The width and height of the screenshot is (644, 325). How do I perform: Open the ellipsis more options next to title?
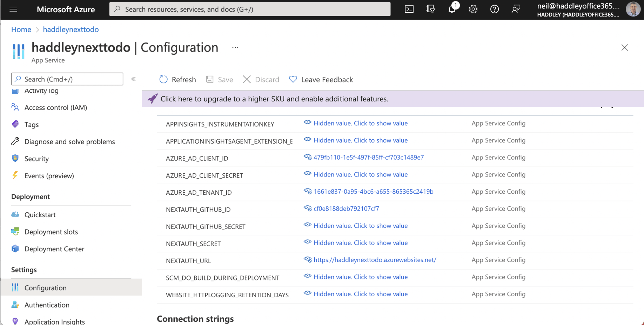[x=235, y=47]
